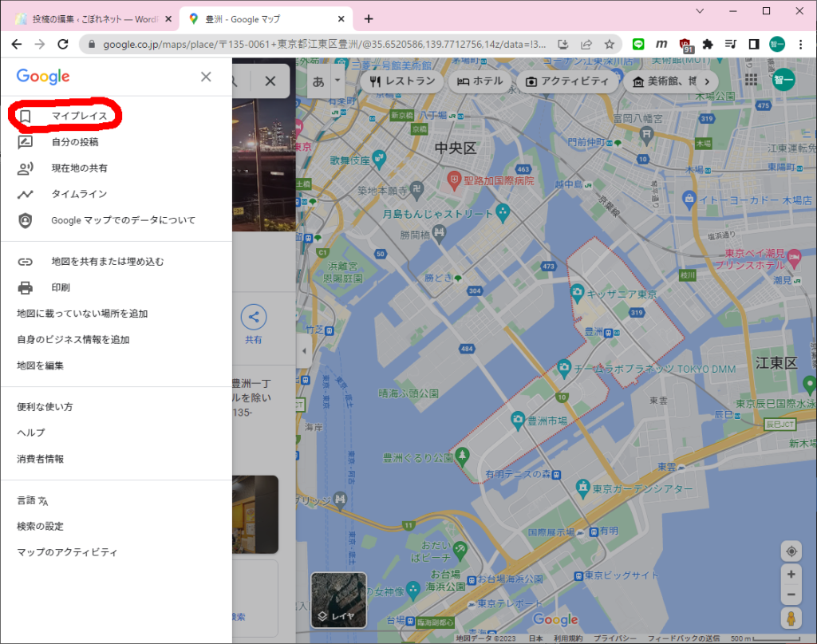This screenshot has height=644, width=817.
Task: Select the Street View pegman icon
Action: coord(791,617)
